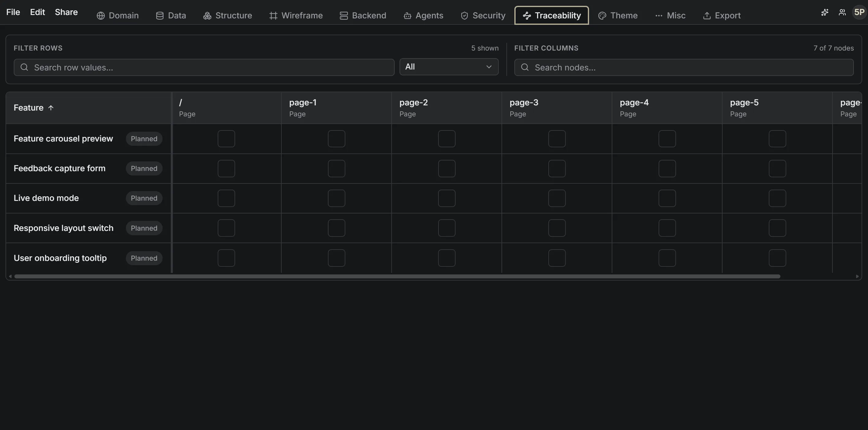Check Feedback capture form for page-5
This screenshot has width=868, height=430.
point(777,168)
